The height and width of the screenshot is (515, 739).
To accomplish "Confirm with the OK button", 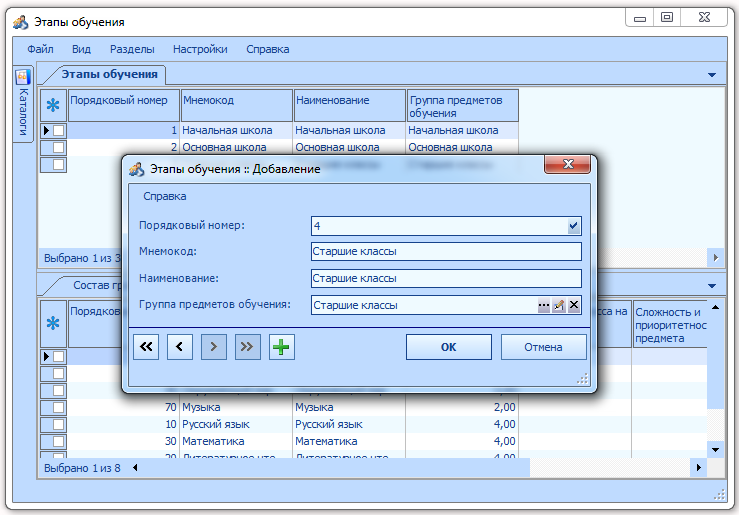I will (x=449, y=347).
